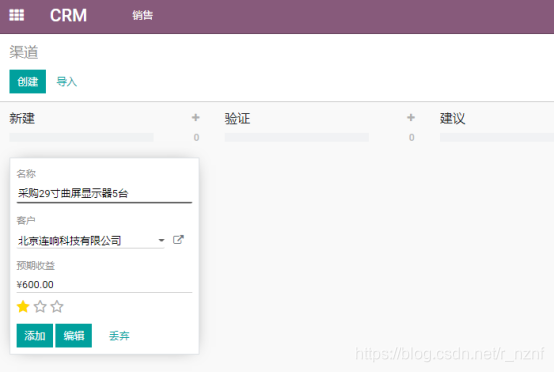Screen dimensions: 554x372
Task: Open the 销售 menu
Action: 142,15
